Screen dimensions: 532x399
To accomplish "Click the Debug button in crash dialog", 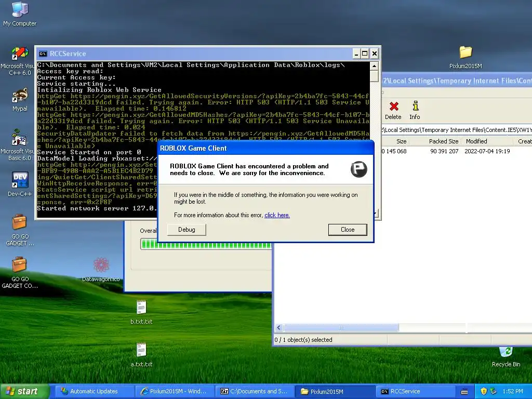I will (x=187, y=230).
